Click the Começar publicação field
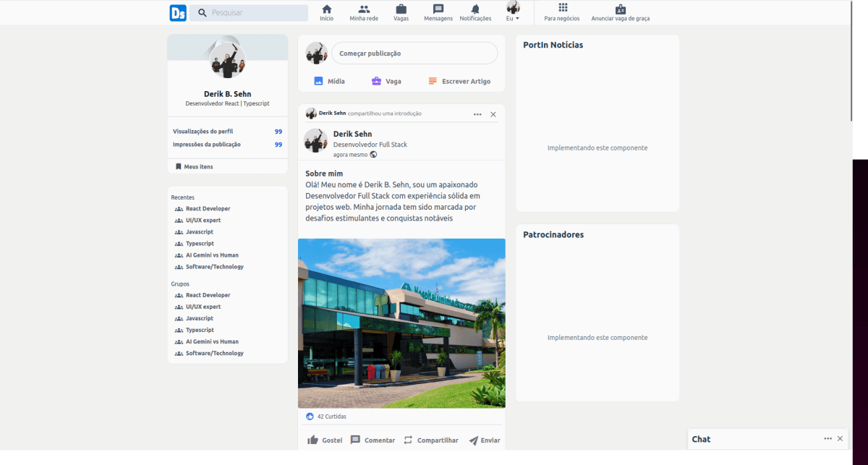The width and height of the screenshot is (868, 465). point(414,54)
